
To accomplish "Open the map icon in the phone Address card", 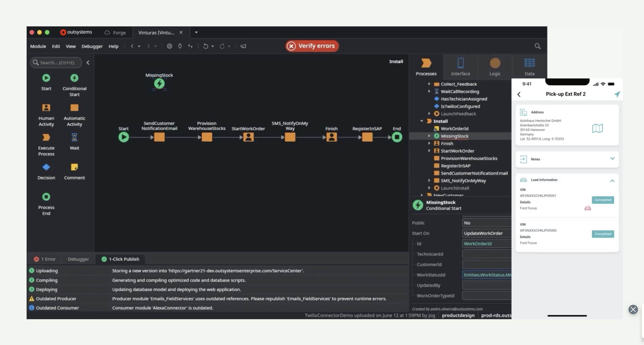I will pos(598,128).
